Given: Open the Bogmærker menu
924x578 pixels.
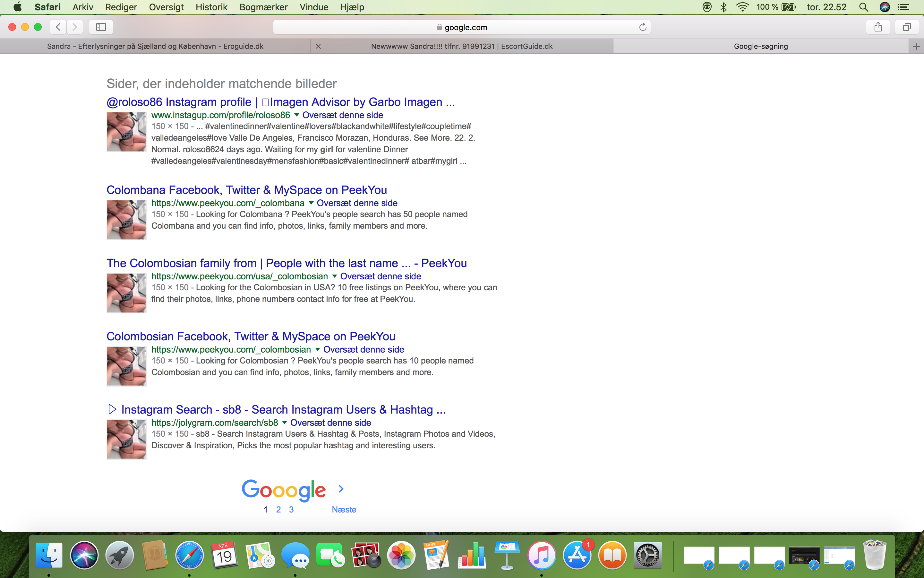Looking at the screenshot, I should (263, 7).
